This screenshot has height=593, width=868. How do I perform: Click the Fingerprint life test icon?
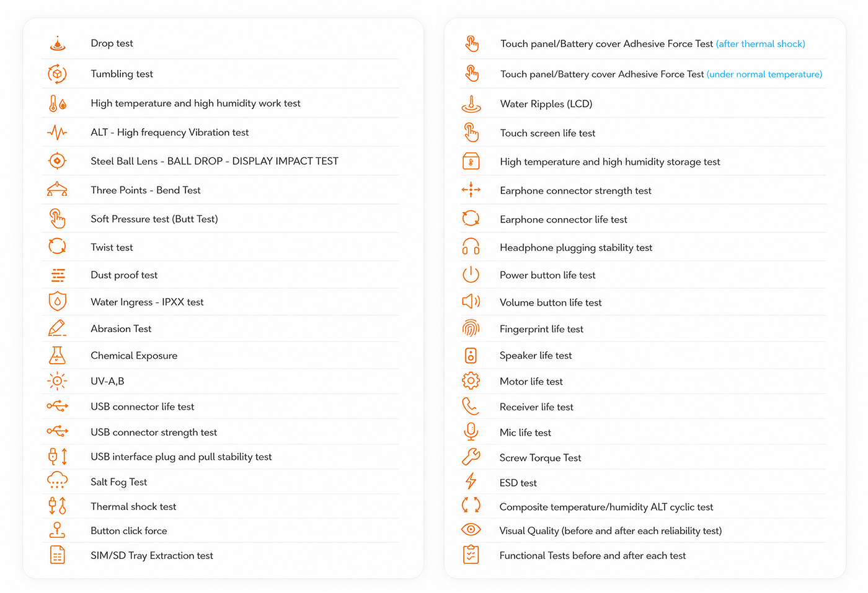(x=471, y=328)
